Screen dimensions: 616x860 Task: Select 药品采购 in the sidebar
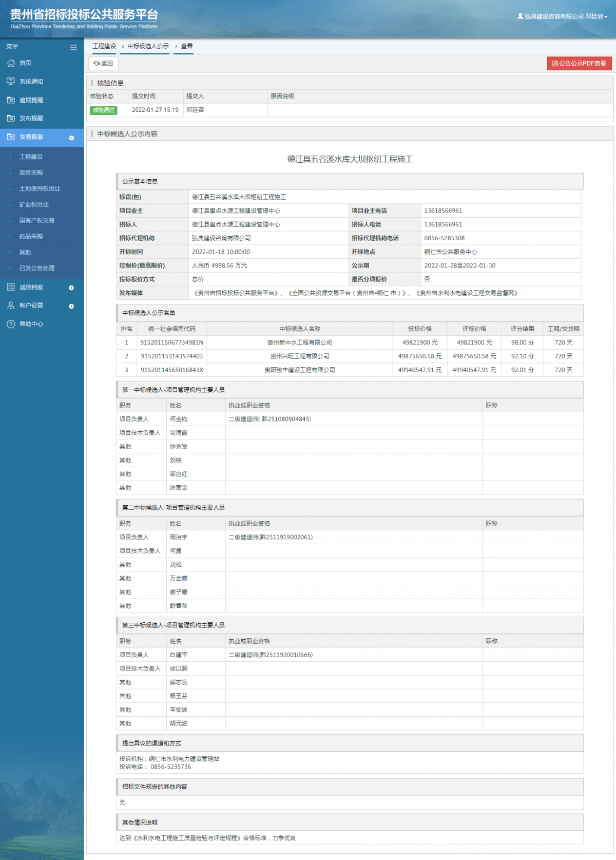pos(31,236)
